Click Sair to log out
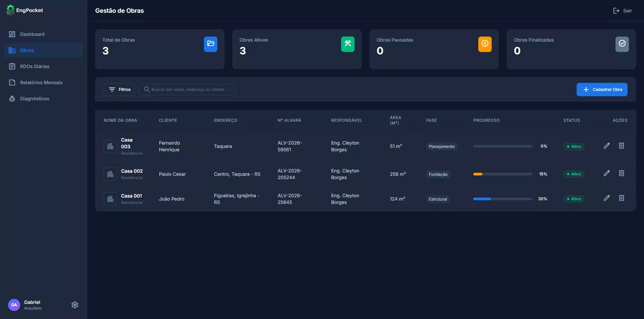Screen dimensions: 644x319 pos(622,10)
